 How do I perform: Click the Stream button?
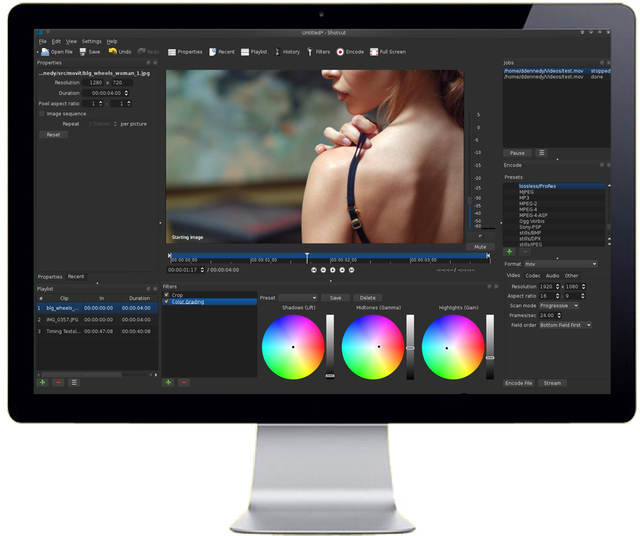[552, 383]
